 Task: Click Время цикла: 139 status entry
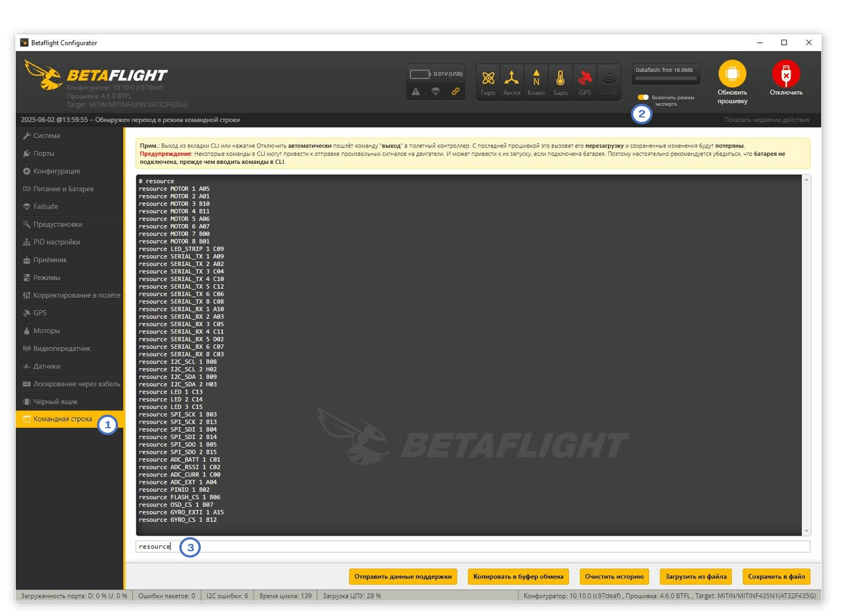tap(285, 596)
